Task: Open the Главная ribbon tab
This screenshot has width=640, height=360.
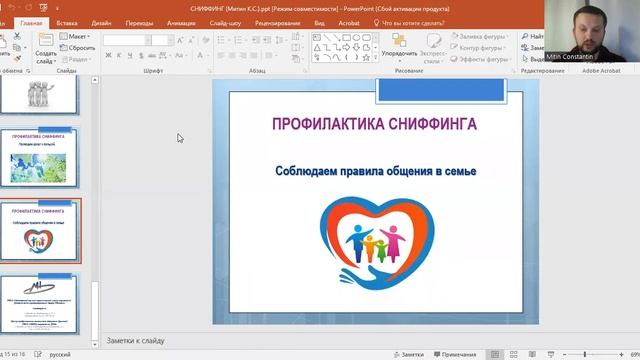Action: click(31, 23)
